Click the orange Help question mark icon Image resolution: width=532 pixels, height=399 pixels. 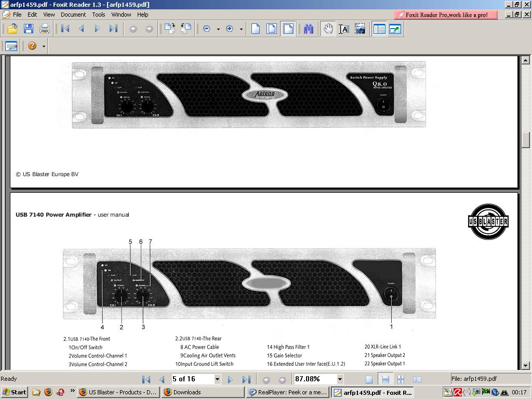click(x=32, y=46)
